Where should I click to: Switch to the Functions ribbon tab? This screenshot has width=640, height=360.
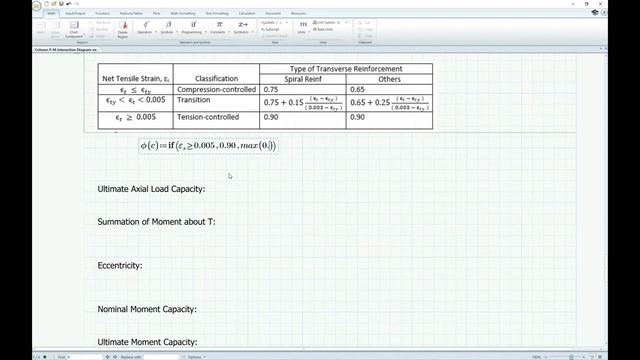pyautogui.click(x=102, y=13)
